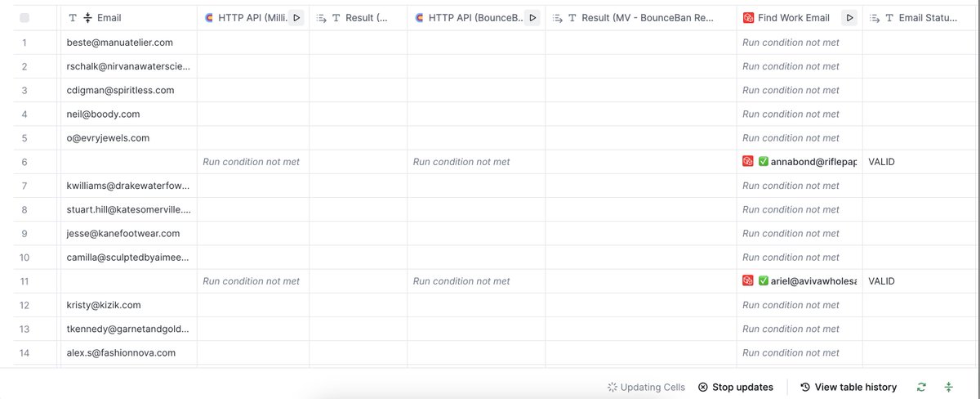Open the first Result (... column header
This screenshot has width=980, height=399.
tap(359, 17)
